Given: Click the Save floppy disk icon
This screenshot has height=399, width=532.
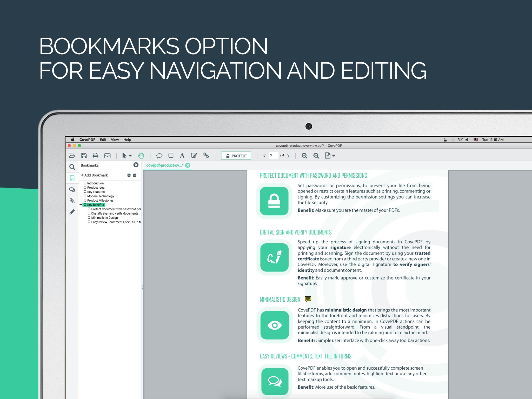Looking at the screenshot, I should click(x=84, y=156).
